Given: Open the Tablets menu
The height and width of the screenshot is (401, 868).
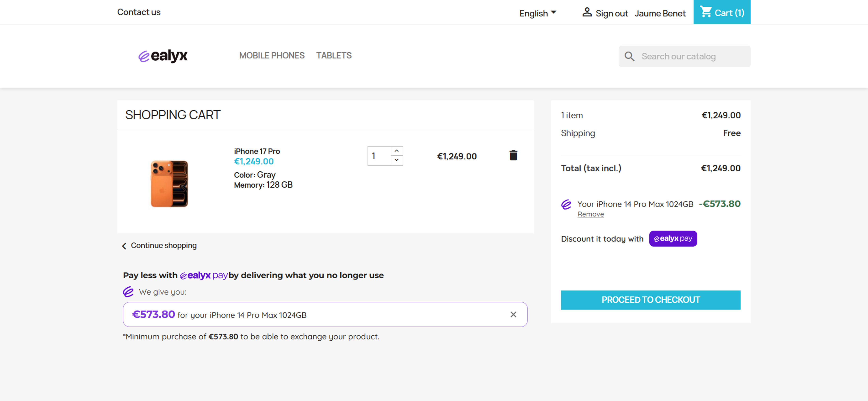Looking at the screenshot, I should pos(334,56).
